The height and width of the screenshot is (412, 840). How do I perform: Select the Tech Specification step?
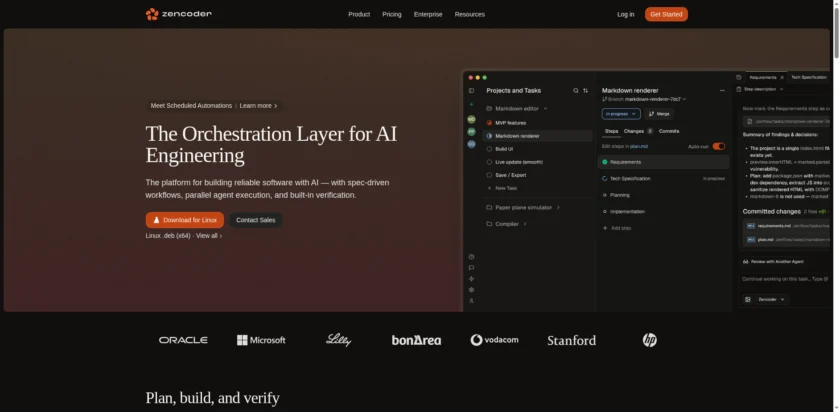click(x=663, y=178)
